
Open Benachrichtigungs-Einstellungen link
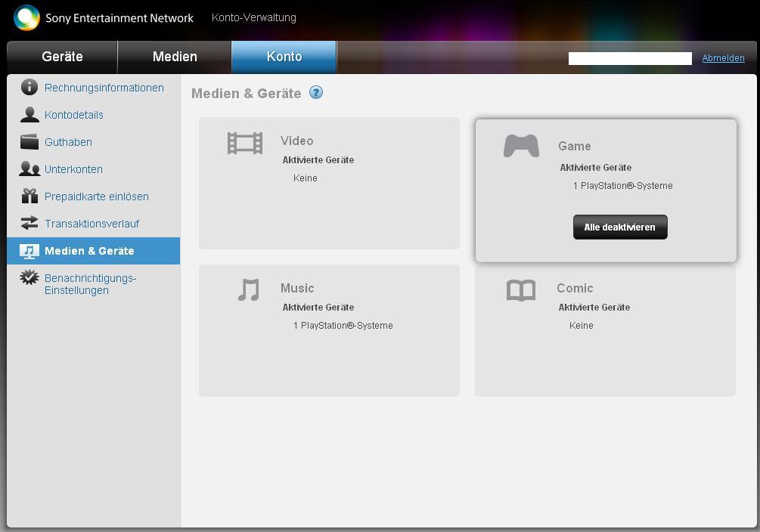[x=90, y=284]
